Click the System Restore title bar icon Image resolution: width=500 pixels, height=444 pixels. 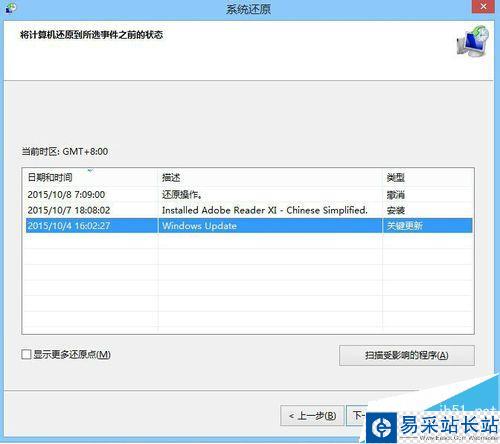pos(10,8)
